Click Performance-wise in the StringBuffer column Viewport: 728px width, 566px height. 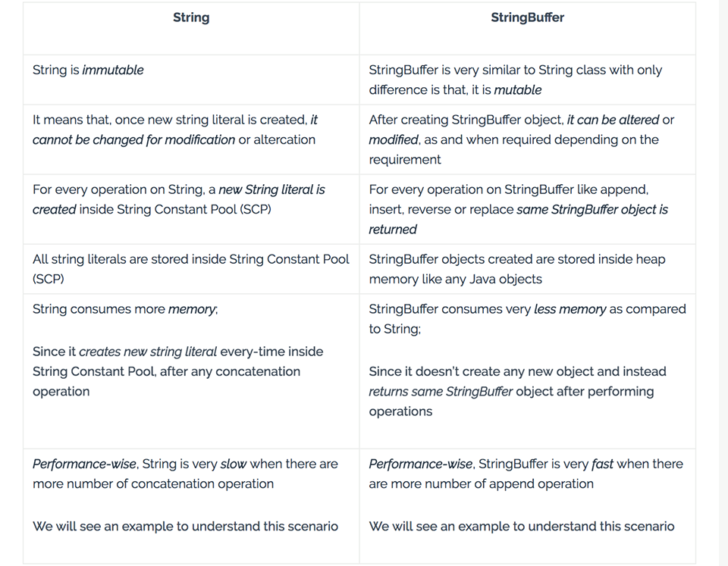[x=421, y=464]
